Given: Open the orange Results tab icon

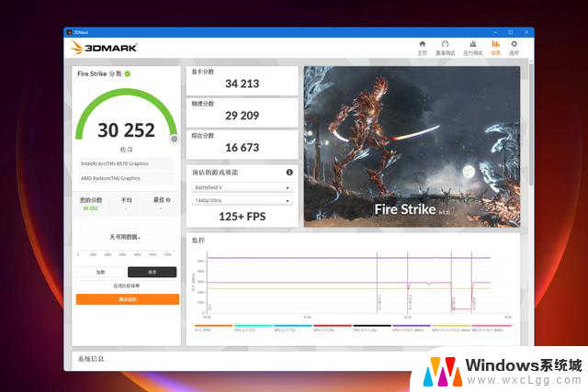Looking at the screenshot, I should tap(496, 44).
